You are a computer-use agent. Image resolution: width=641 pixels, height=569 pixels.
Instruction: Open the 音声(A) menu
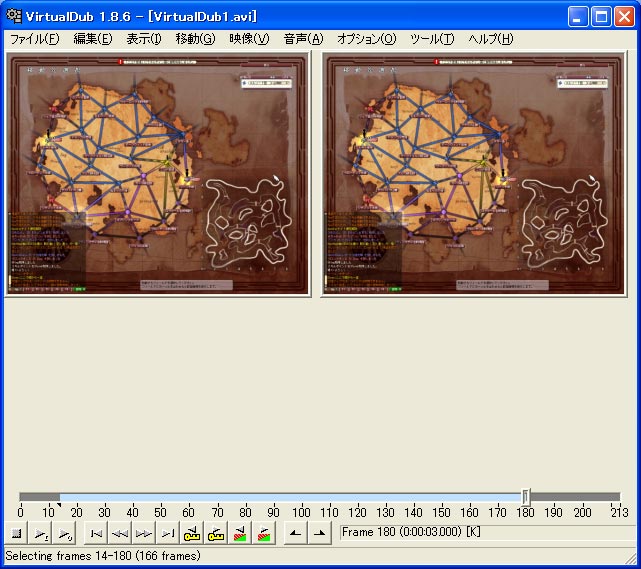(303, 39)
